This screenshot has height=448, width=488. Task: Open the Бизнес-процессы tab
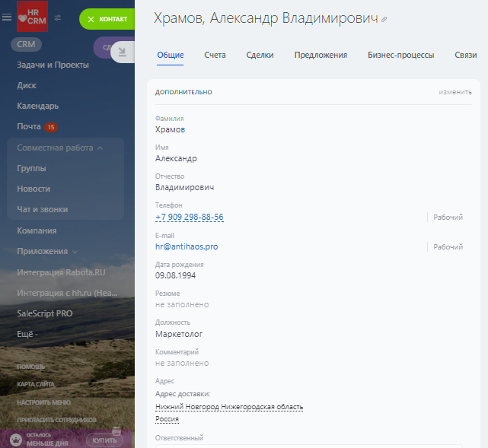pyautogui.click(x=401, y=55)
